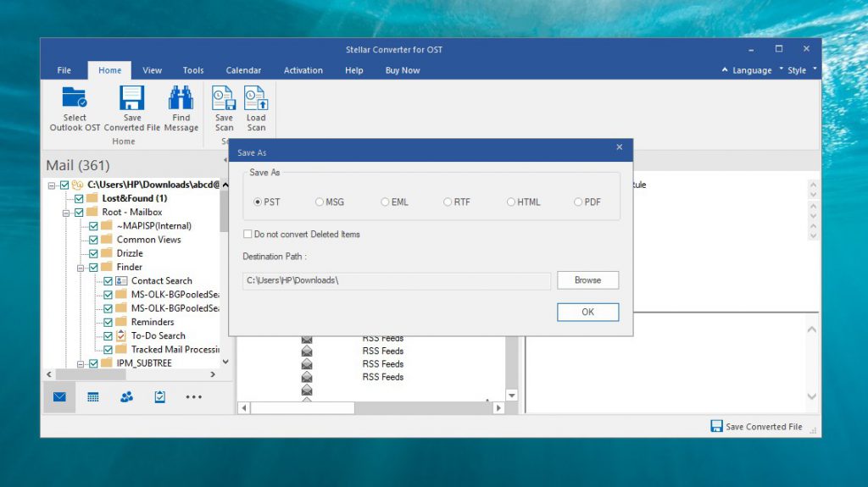868x487 pixels.
Task: Click Save Converted File ribbon icon
Action: coord(131,98)
